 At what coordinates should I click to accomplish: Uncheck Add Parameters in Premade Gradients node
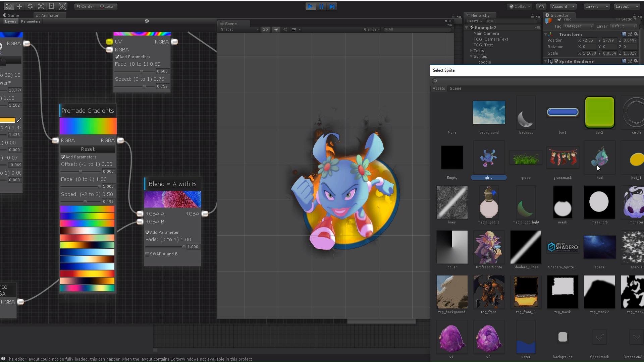[63, 157]
